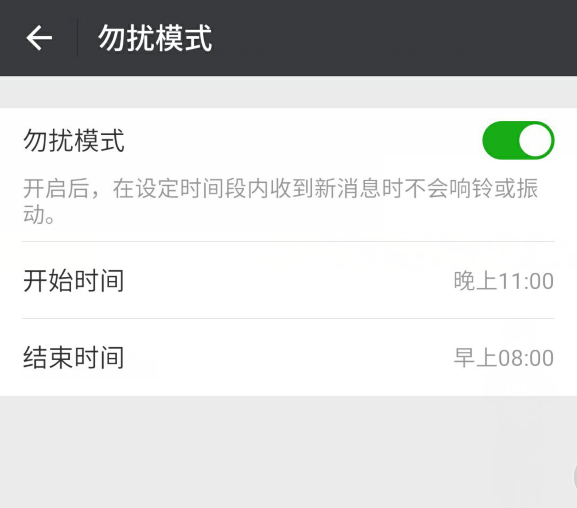The width and height of the screenshot is (577, 508).
Task: Click the gray strip above 勿扰模式 row
Action: (288, 92)
